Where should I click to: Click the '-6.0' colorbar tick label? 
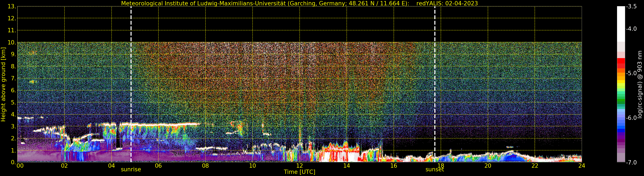pyautogui.click(x=631, y=118)
